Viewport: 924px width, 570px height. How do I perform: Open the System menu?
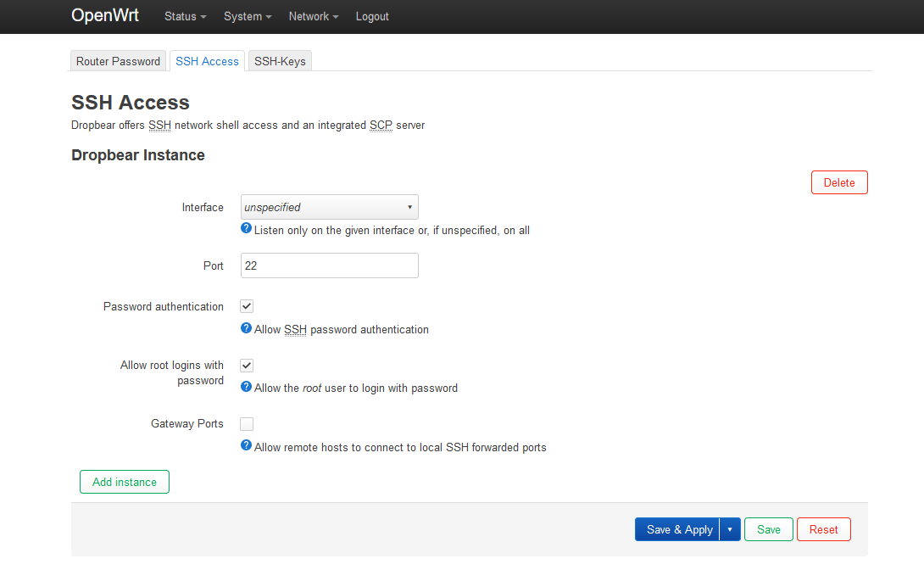point(248,16)
